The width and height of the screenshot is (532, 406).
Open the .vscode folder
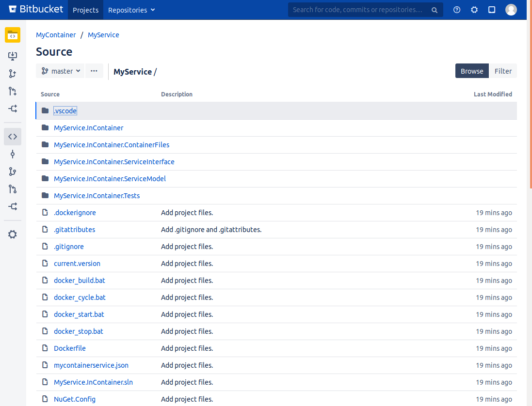pos(65,111)
